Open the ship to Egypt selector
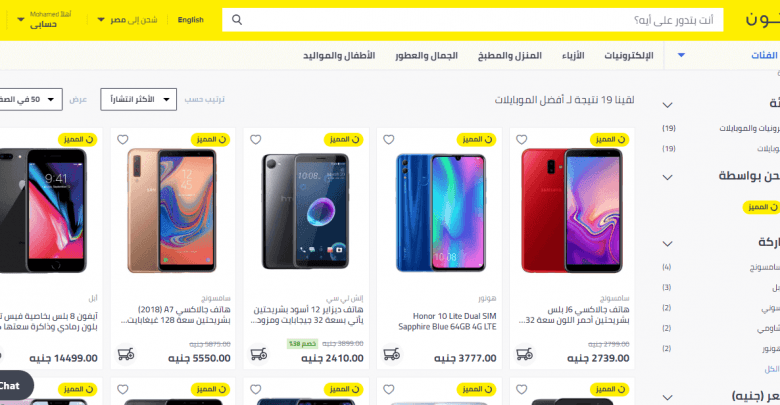The height and width of the screenshot is (405, 780). [x=127, y=20]
